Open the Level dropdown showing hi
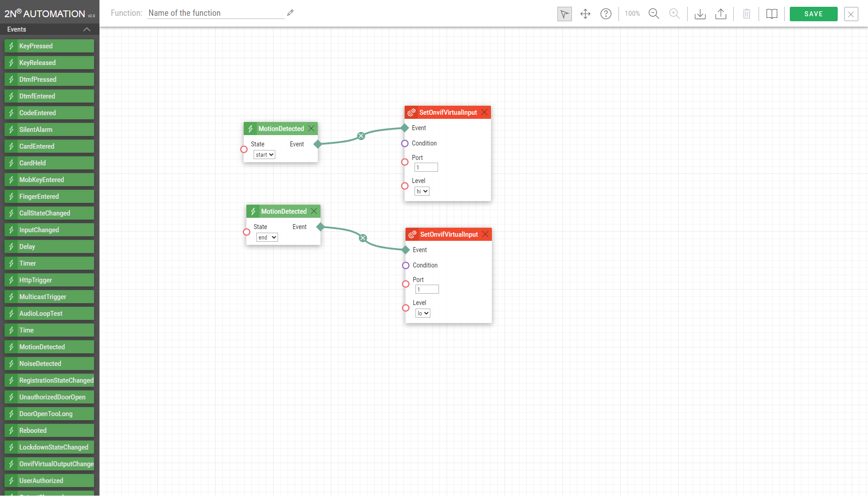The width and height of the screenshot is (868, 497). (422, 192)
